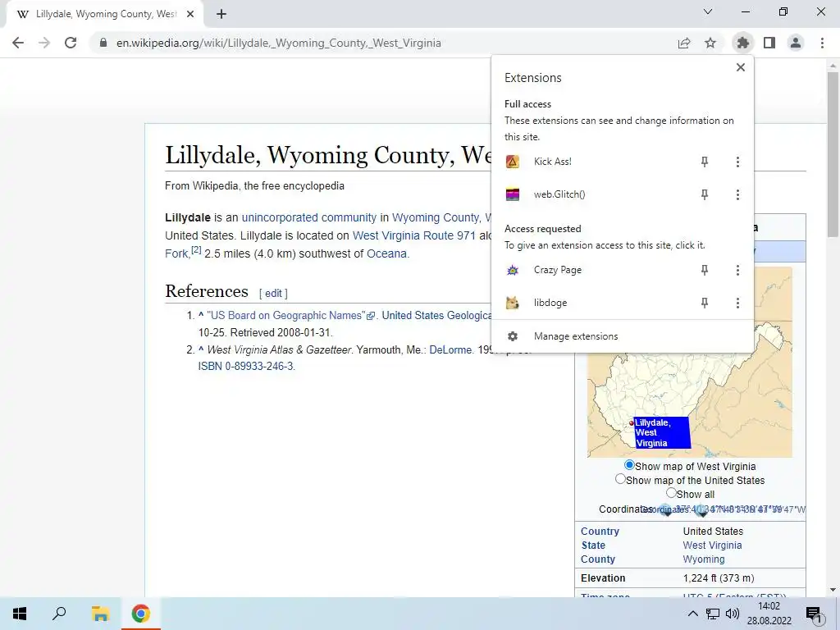The height and width of the screenshot is (630, 840).
Task: Open the Chrome three-dot menu
Action: pyautogui.click(x=822, y=43)
